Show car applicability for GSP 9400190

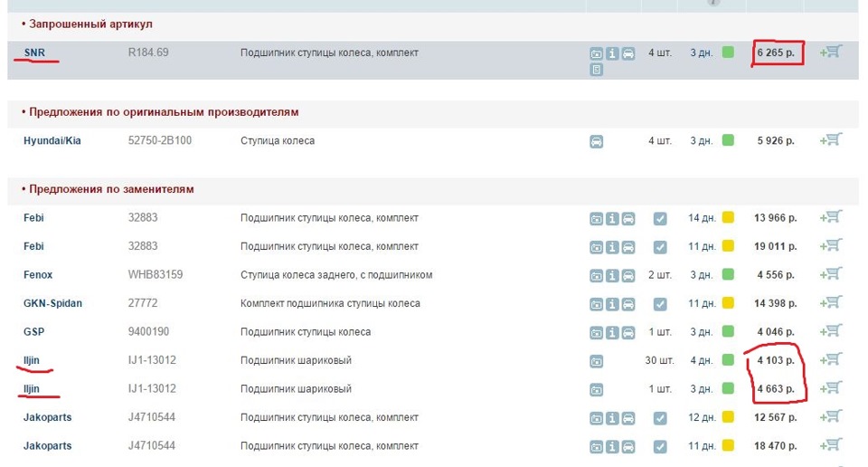pyautogui.click(x=628, y=333)
